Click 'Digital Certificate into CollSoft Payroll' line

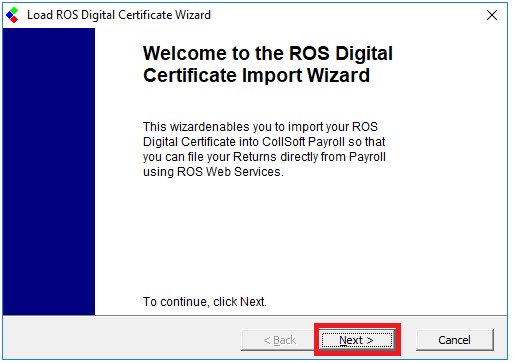click(264, 142)
